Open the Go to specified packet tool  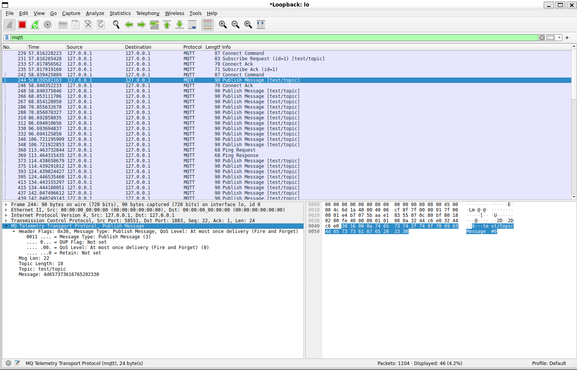154,25
